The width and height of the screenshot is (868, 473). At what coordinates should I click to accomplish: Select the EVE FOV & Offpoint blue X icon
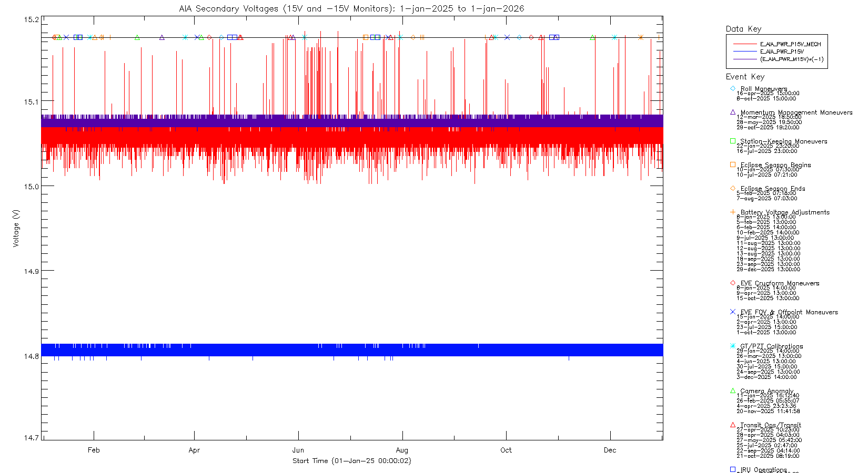[x=733, y=312]
